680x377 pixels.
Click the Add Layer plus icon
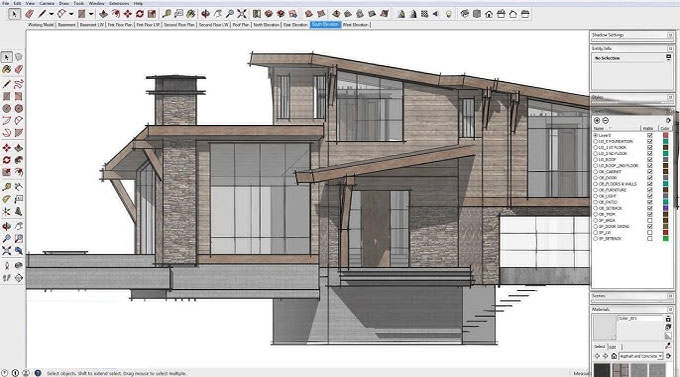click(597, 121)
